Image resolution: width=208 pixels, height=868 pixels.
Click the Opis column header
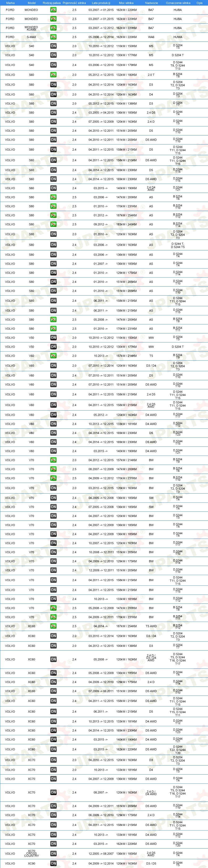tap(199, 3)
